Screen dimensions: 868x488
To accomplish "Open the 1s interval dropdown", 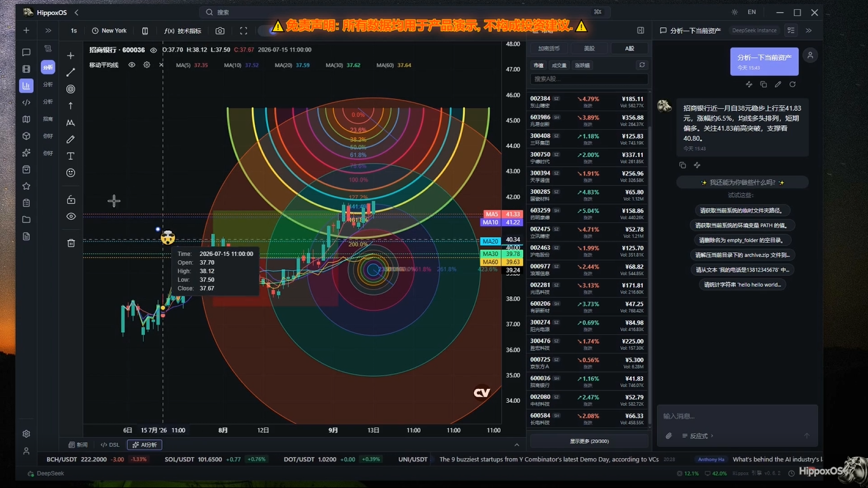I will [x=74, y=30].
